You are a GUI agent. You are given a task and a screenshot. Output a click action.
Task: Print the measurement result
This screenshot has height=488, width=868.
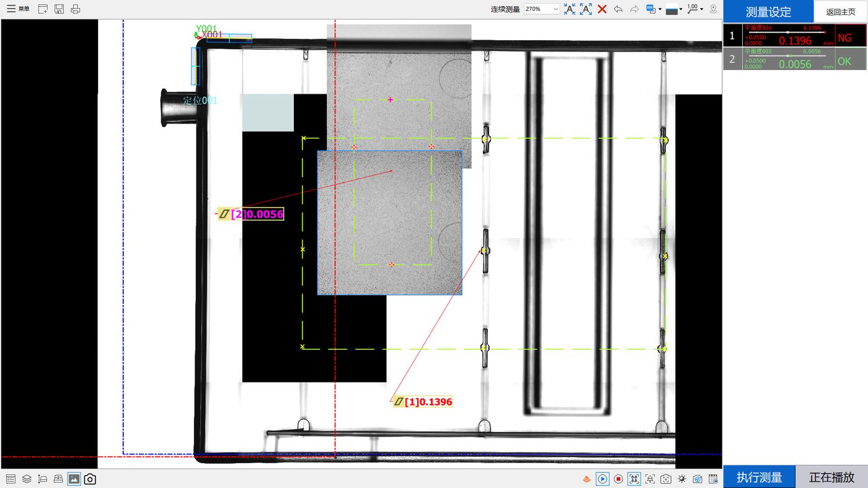[75, 9]
